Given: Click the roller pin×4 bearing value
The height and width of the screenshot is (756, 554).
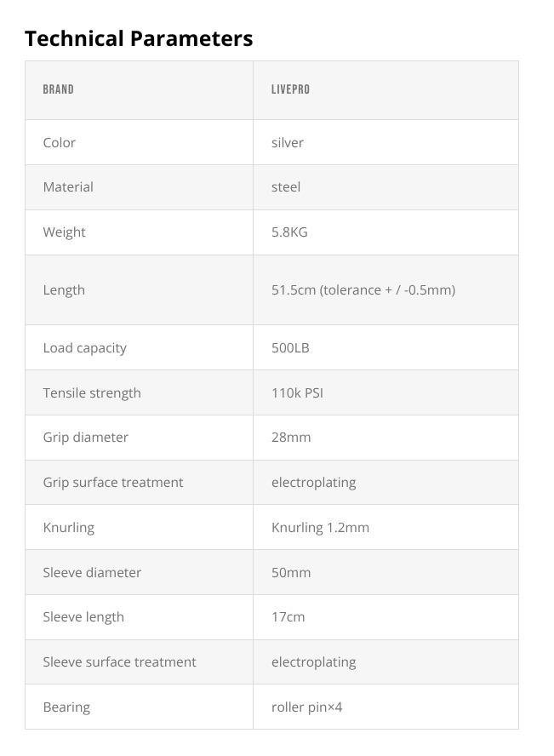Looking at the screenshot, I should click(x=306, y=707).
